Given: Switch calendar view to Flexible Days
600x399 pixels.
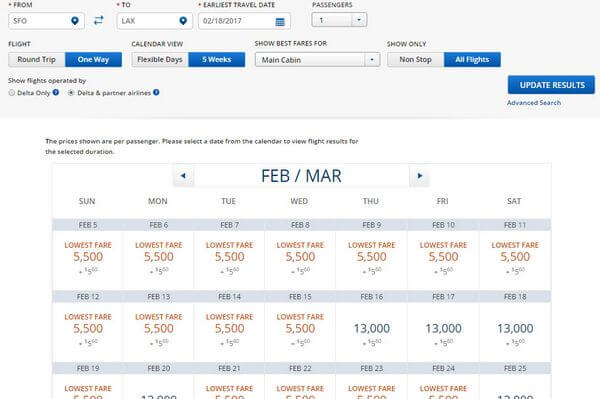Looking at the screenshot, I should (160, 60).
